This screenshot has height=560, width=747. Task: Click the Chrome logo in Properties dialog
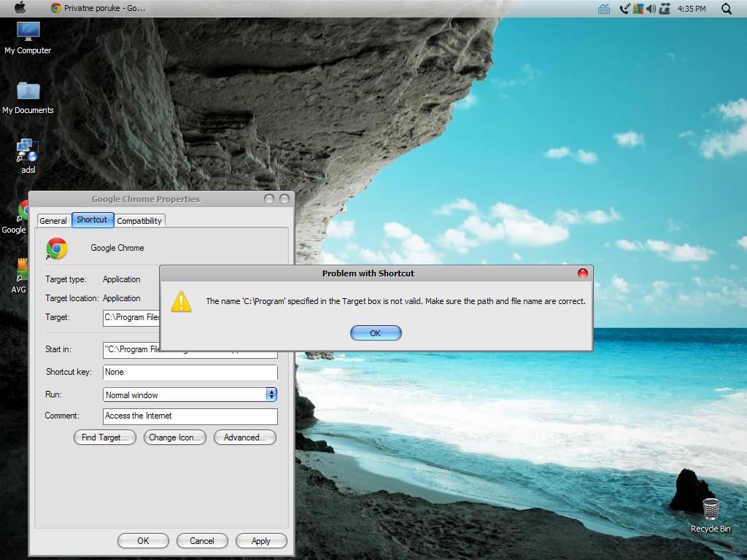pos(57,248)
